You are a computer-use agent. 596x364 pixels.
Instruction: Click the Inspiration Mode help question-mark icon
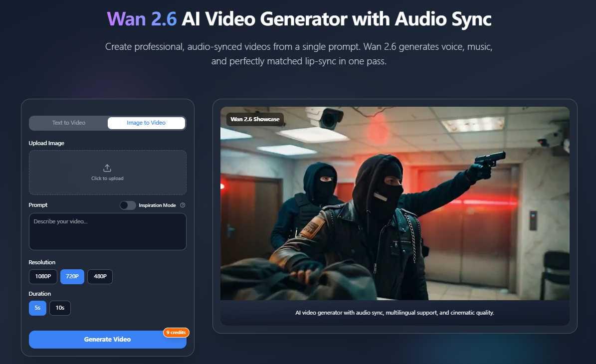pos(183,205)
